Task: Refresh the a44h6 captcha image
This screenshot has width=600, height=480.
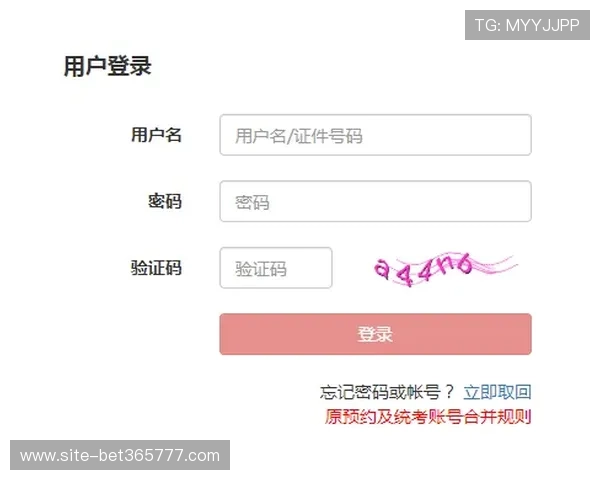Action: point(446,269)
